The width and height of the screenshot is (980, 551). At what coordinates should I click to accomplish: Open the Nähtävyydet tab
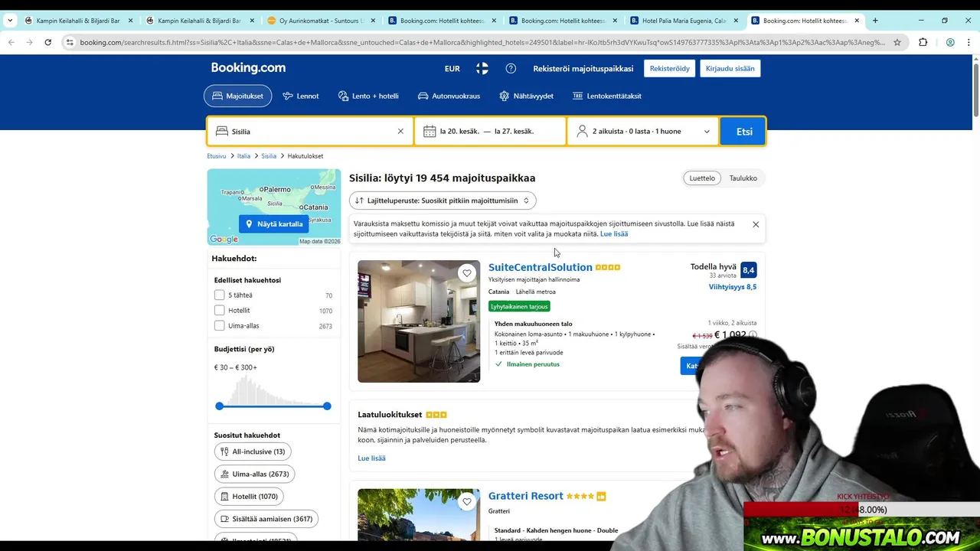[526, 96]
